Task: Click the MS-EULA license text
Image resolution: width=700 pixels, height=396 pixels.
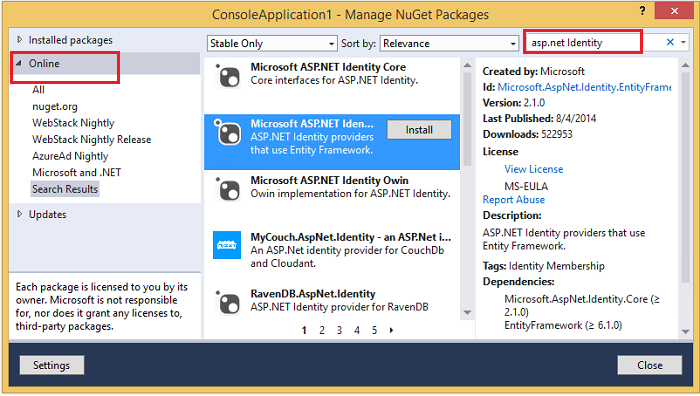Action: tap(526, 186)
